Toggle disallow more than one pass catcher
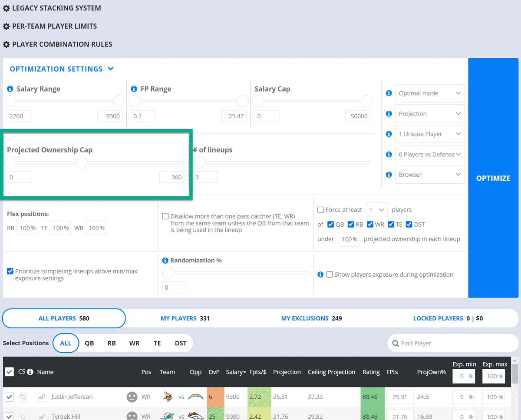Screen dimensions: 521x420 (165, 216)
